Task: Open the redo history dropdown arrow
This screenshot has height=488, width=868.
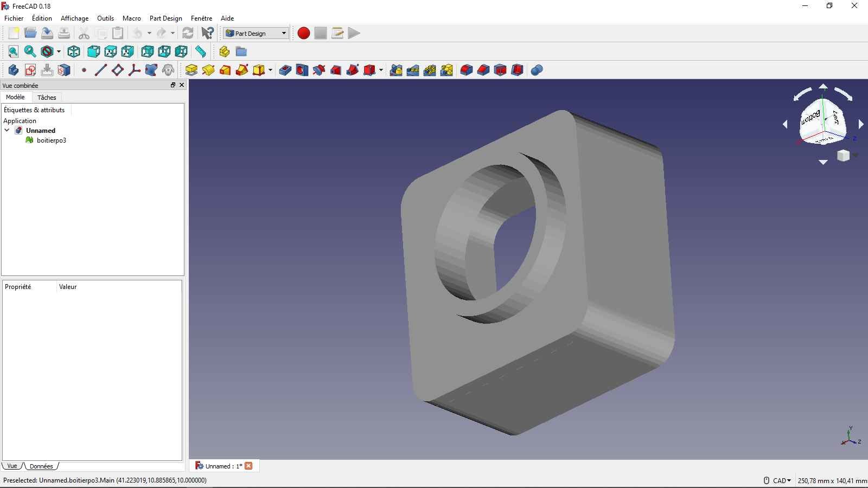Action: (173, 33)
